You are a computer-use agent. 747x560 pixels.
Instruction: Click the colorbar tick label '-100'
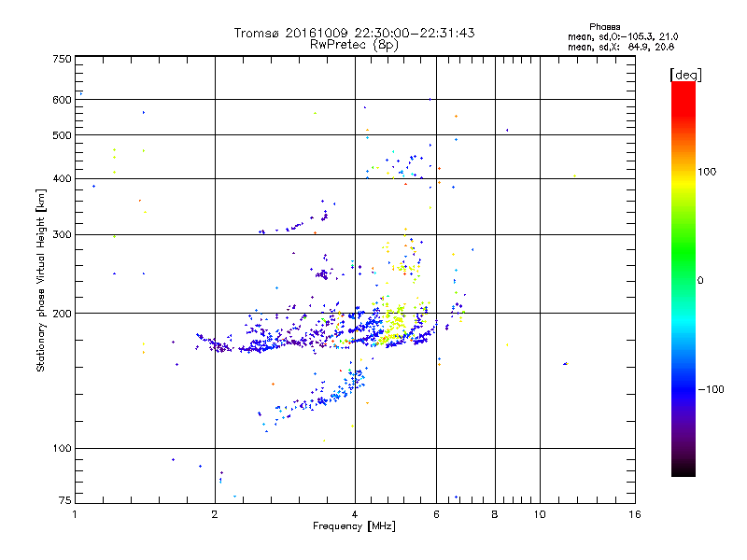711,389
